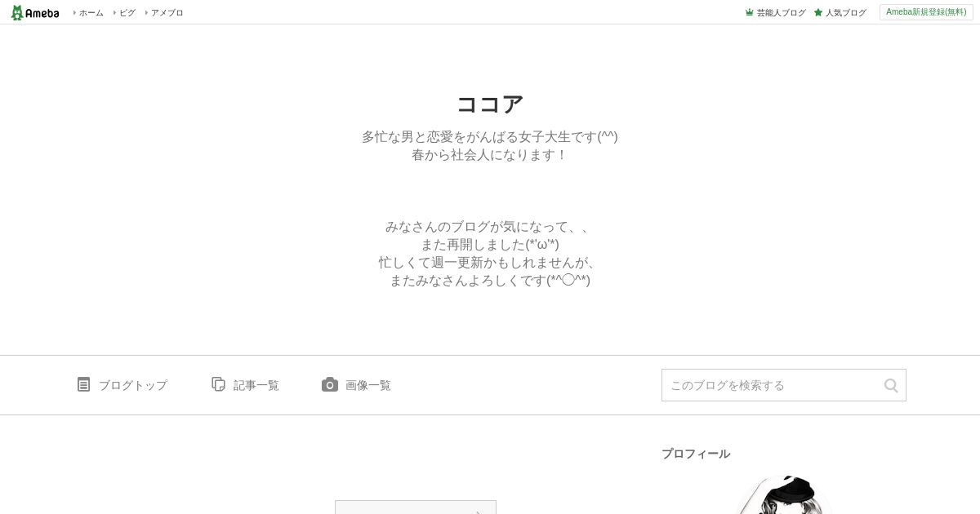The height and width of the screenshot is (514, 980).
Task: Click the crown icon beside 芸能人ブログ
Action: coord(750,13)
